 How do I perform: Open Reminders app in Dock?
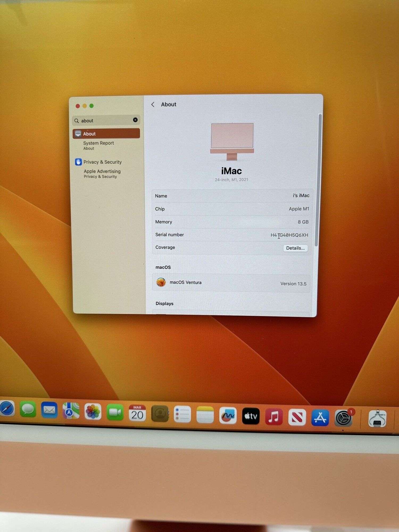pos(182,414)
